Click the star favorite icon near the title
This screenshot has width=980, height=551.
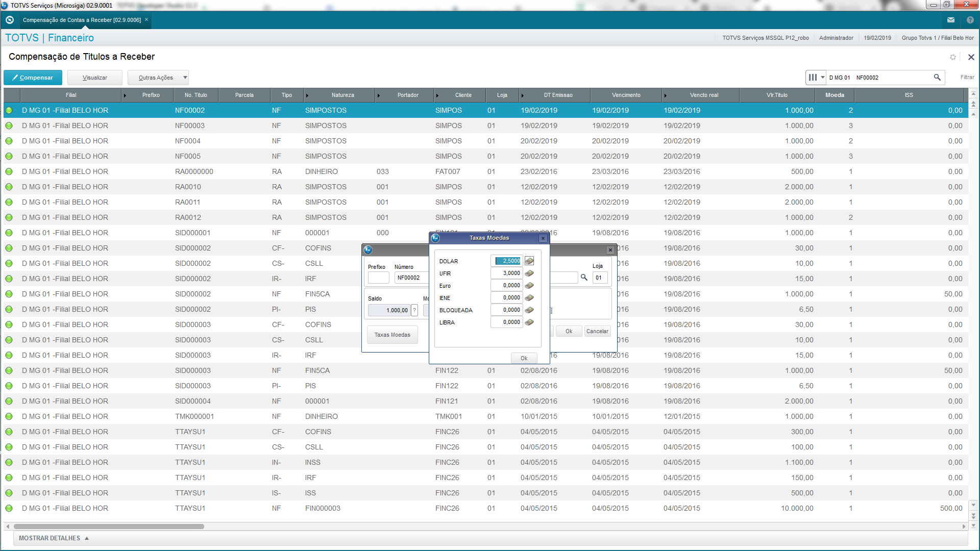coord(952,57)
